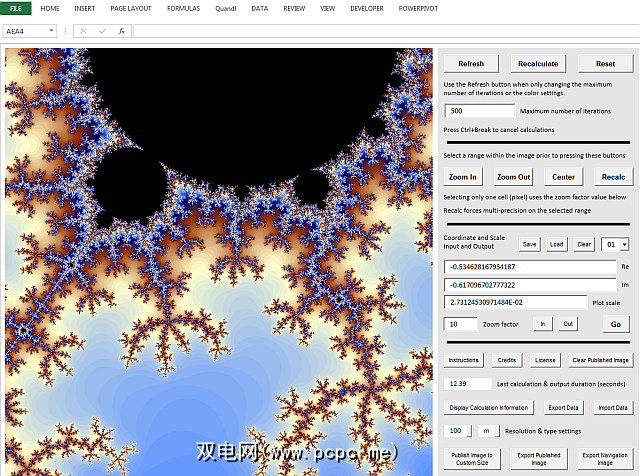Open the Instructions button

click(x=463, y=360)
